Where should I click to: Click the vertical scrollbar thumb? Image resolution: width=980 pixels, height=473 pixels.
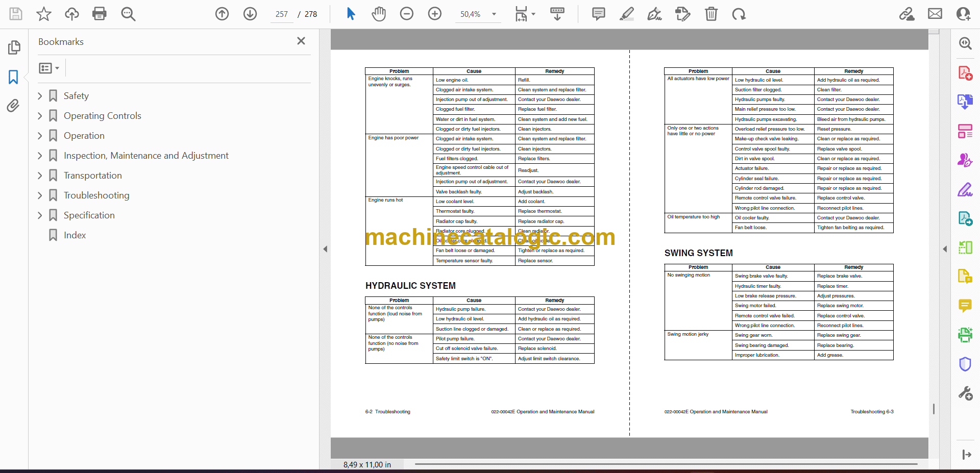point(934,409)
